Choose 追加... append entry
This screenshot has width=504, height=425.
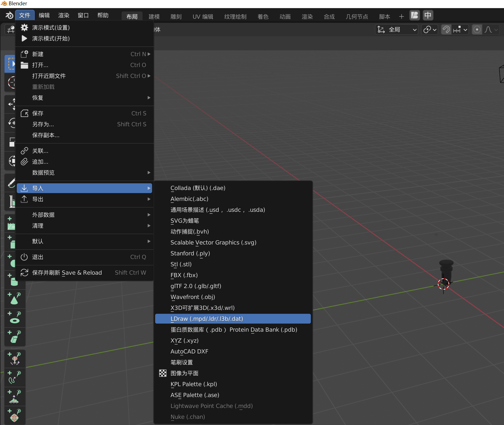84,162
